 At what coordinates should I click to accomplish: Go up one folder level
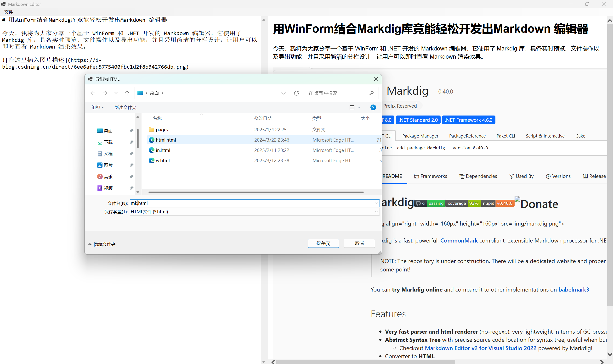point(127,93)
